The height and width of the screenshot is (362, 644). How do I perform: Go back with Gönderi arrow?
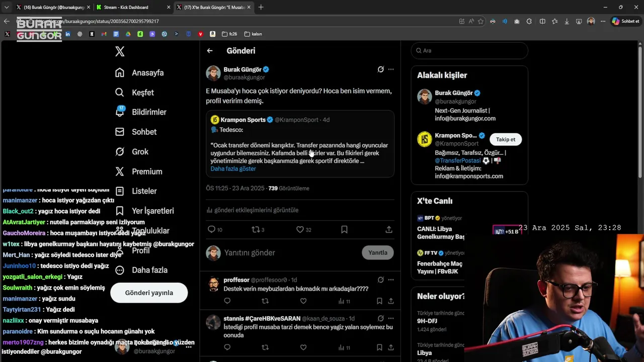(x=210, y=51)
